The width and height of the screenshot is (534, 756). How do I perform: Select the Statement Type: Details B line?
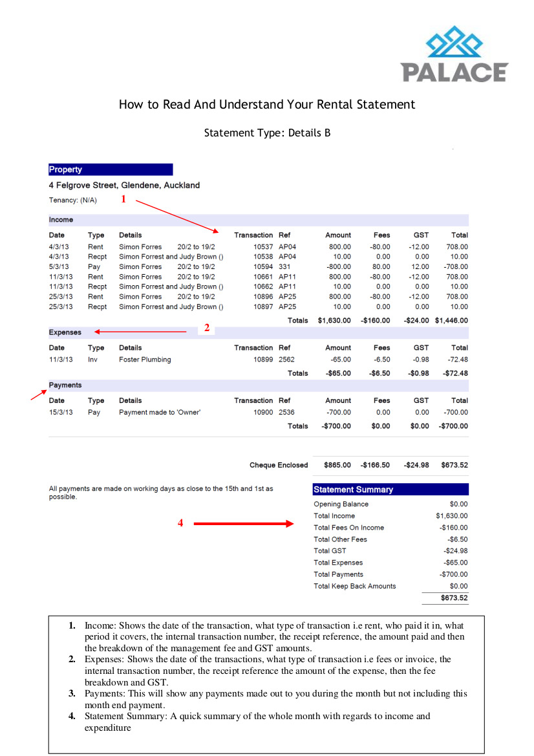pyautogui.click(x=267, y=133)
